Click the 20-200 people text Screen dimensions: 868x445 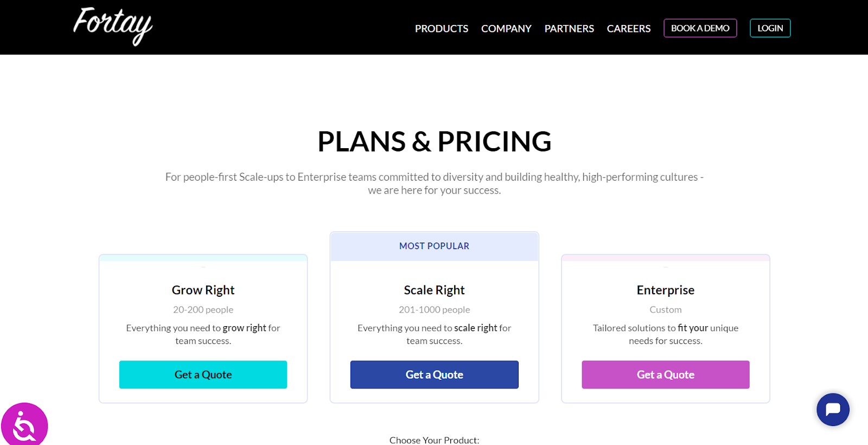[203, 310]
